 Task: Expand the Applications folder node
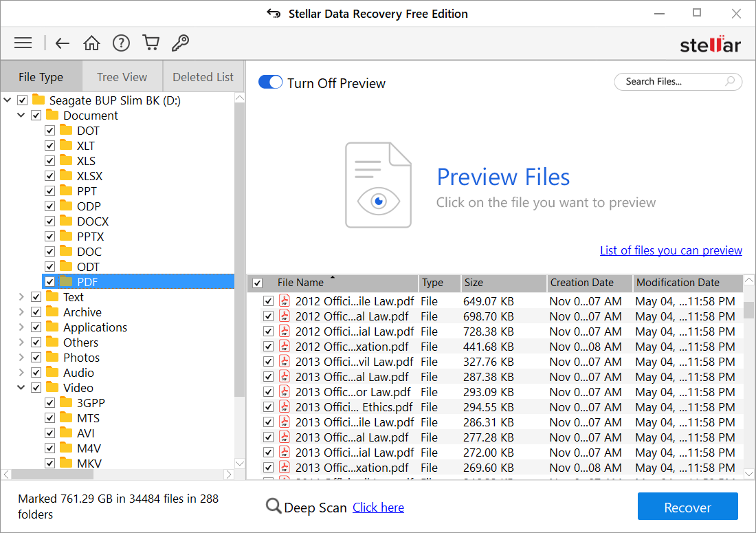tap(21, 327)
